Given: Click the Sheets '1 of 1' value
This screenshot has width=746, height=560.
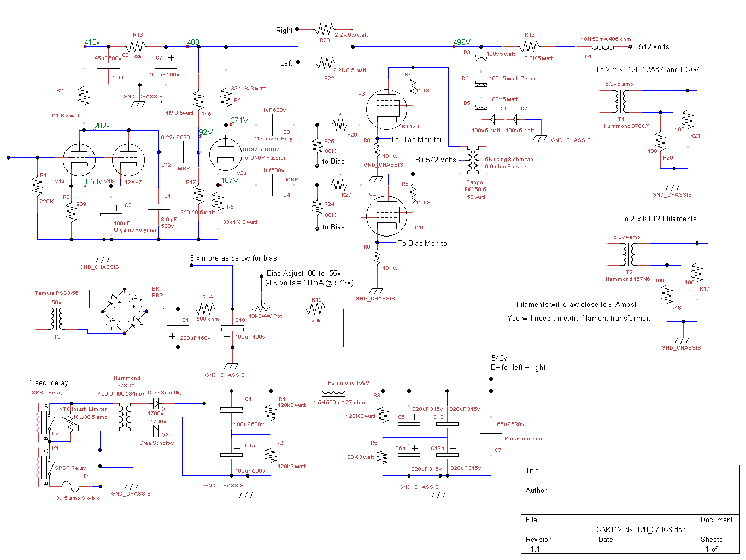Looking at the screenshot, I should (x=713, y=549).
